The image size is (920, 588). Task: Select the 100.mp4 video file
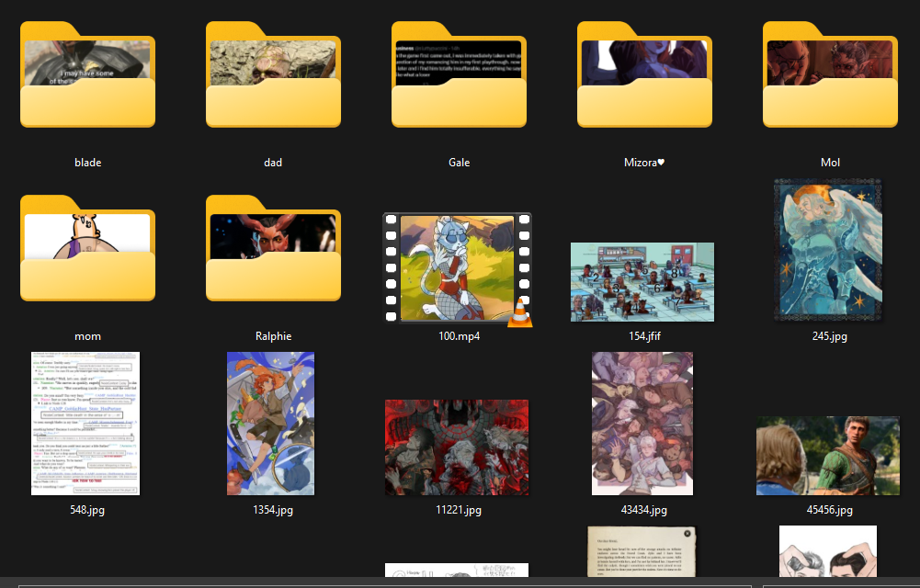458,268
